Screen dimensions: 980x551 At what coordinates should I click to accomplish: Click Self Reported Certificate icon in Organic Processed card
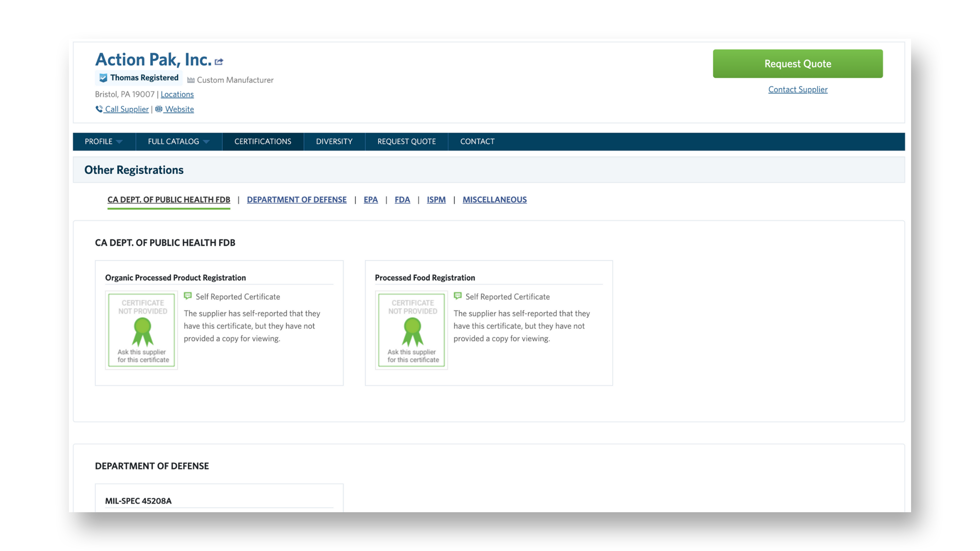click(x=188, y=296)
